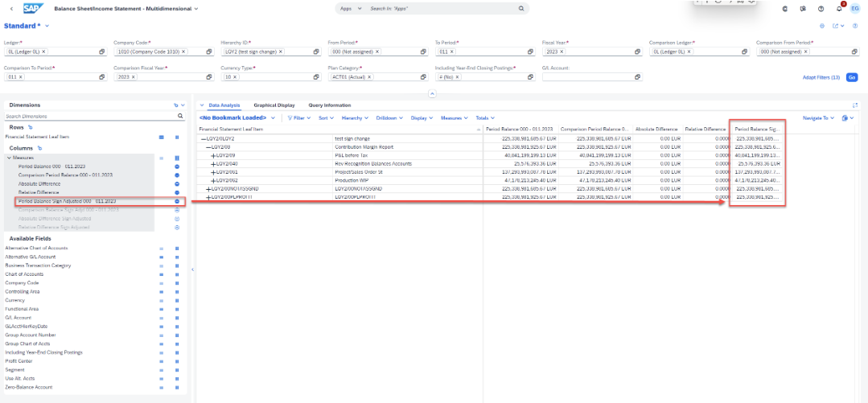868x403 pixels.
Task: Switch to the Graphical Display tab
Action: coord(274,105)
